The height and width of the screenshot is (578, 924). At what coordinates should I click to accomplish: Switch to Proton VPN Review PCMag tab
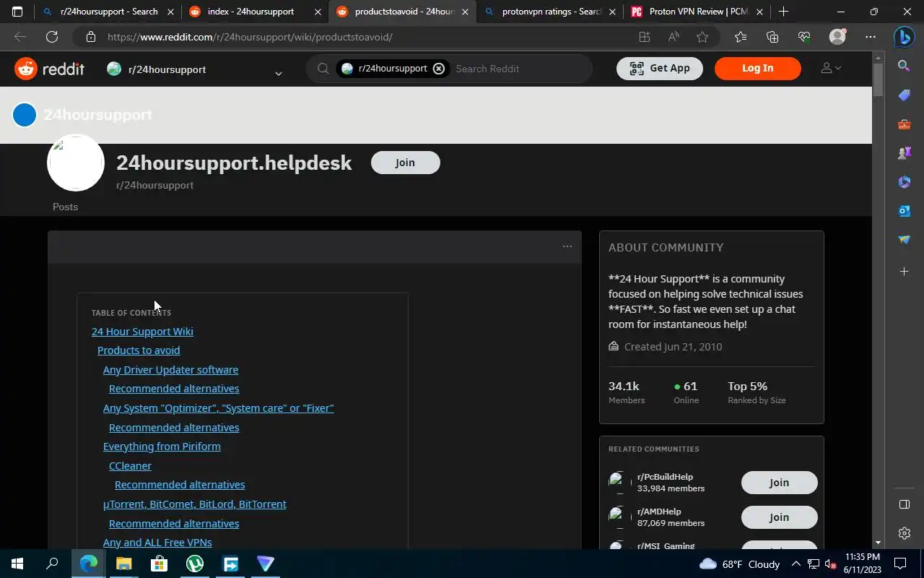699,12
